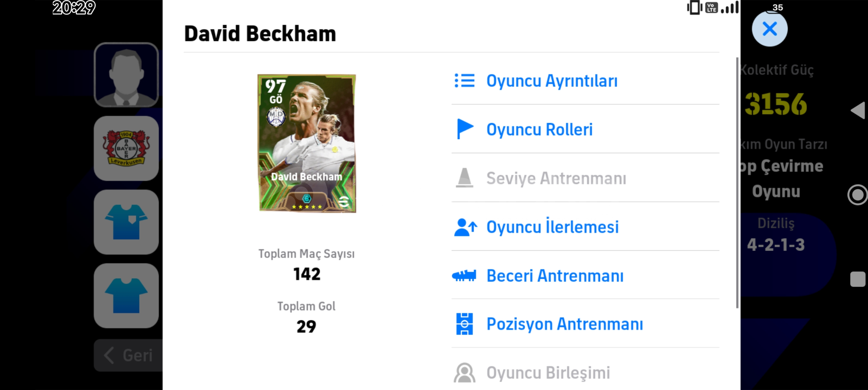This screenshot has width=868, height=390.
Task: Open the Bayer Leverkusen team badge
Action: click(126, 148)
